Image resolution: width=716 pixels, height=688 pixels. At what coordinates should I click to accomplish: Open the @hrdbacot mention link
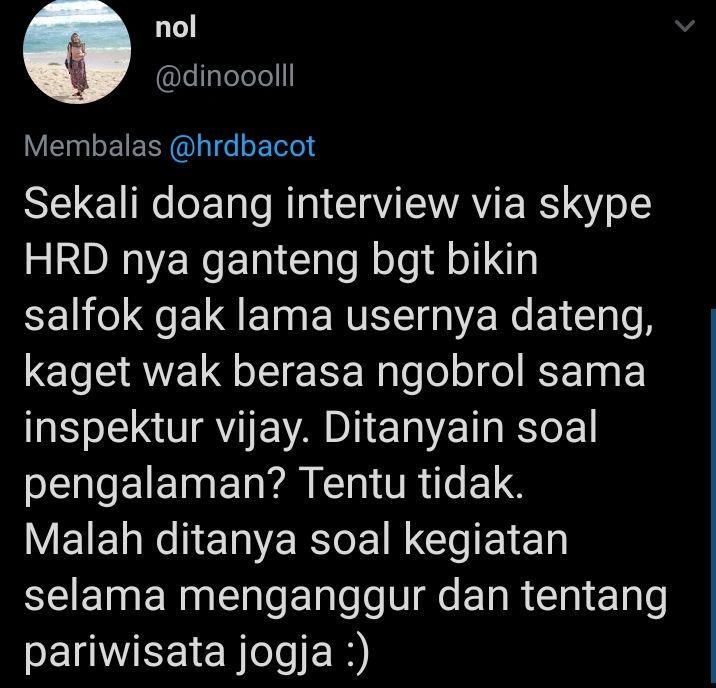242,146
